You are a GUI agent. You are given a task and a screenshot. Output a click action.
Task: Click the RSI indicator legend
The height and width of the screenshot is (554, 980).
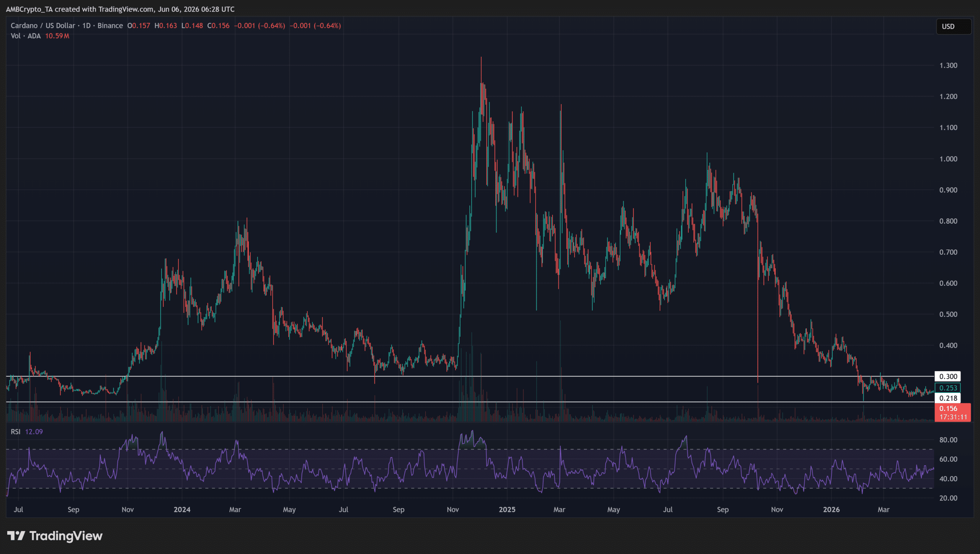(x=16, y=432)
